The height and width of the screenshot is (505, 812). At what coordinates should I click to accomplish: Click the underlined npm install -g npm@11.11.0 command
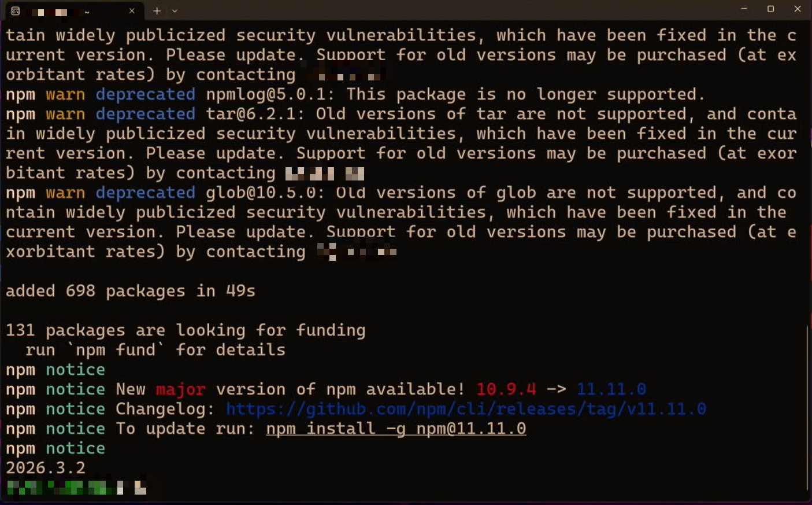tap(395, 428)
